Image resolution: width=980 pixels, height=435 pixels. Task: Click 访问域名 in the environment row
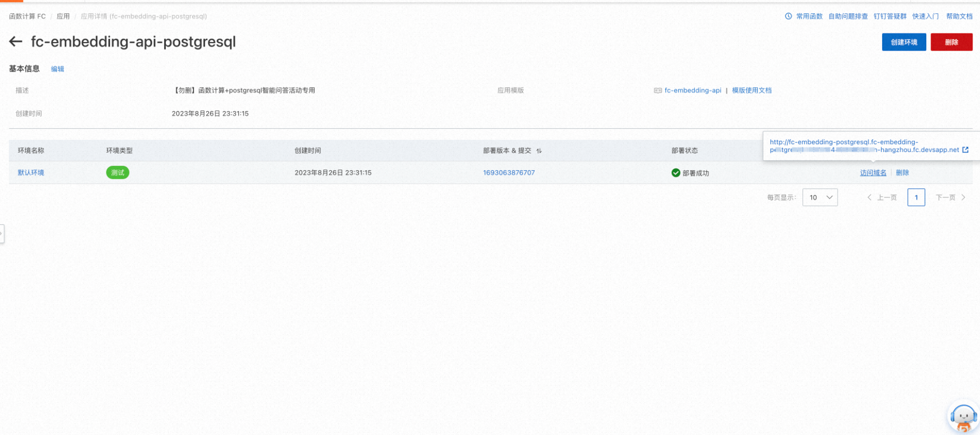pos(873,173)
